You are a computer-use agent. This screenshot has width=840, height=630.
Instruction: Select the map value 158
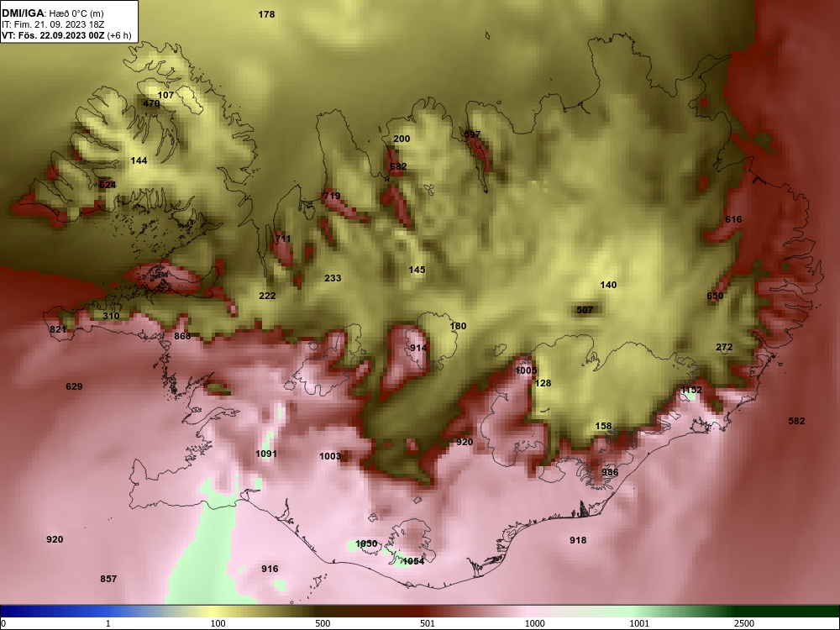coord(603,427)
